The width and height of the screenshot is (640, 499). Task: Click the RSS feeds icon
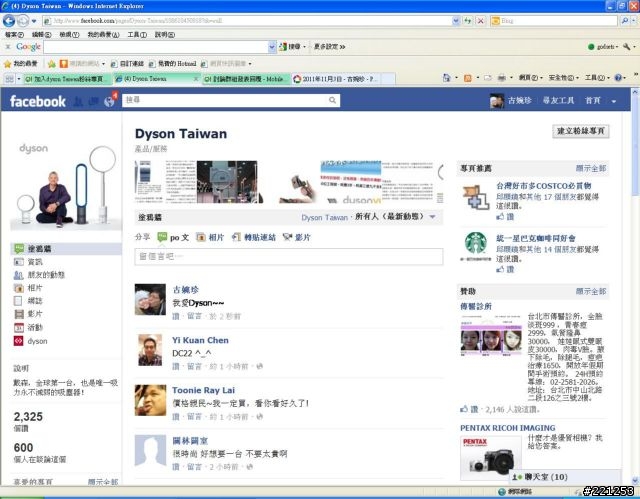468,78
